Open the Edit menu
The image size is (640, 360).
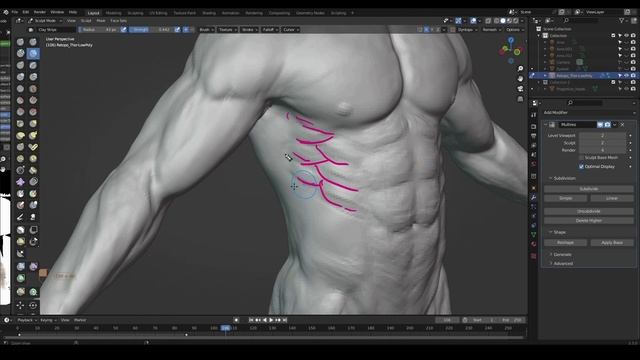tap(26, 12)
